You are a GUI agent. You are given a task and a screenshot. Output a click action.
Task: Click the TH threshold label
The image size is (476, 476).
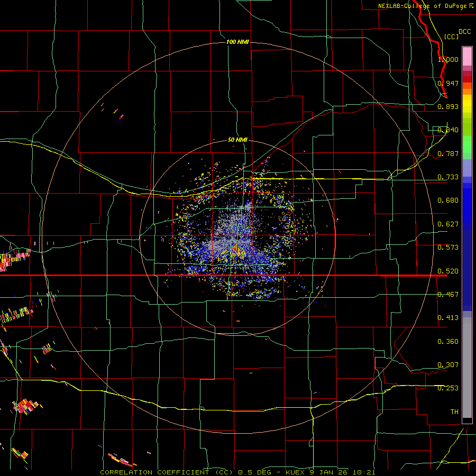click(454, 412)
